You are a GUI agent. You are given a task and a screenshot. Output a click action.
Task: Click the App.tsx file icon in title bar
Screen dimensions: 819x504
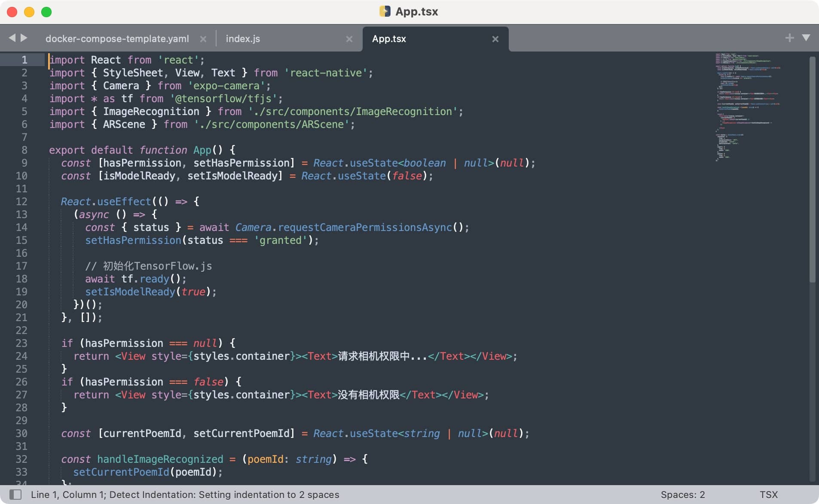[385, 12]
